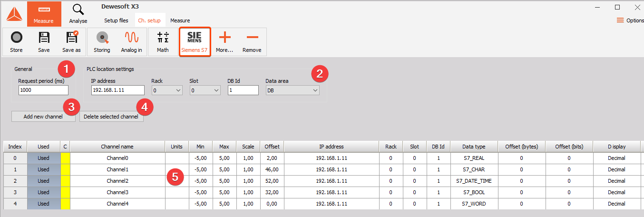Open the Slot dropdown

[205, 90]
